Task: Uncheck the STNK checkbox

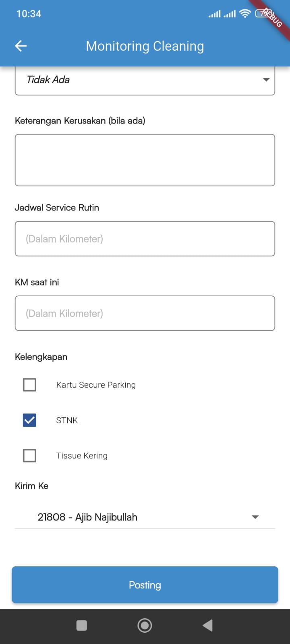Action: [29, 420]
